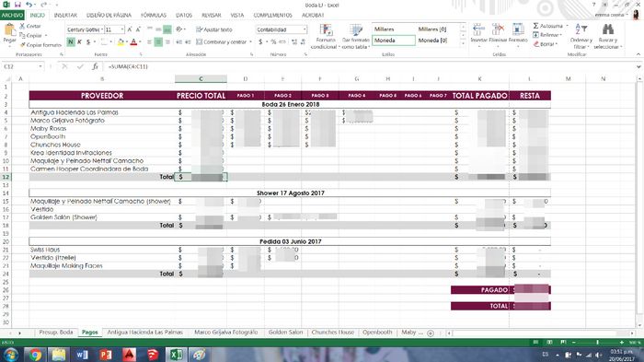Click the text orientation icon
Image resolution: width=644 pixels, height=362 pixels.
pyautogui.click(x=179, y=29)
